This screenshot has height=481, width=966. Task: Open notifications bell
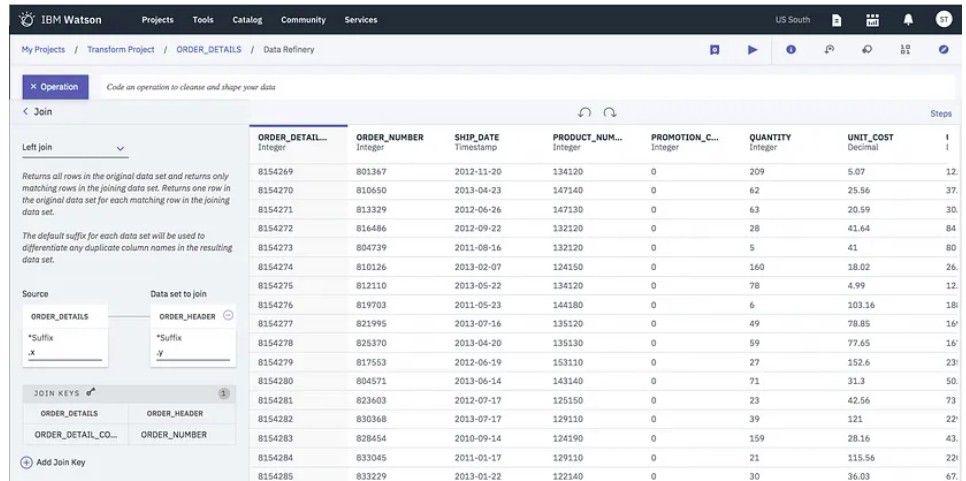coord(908,20)
